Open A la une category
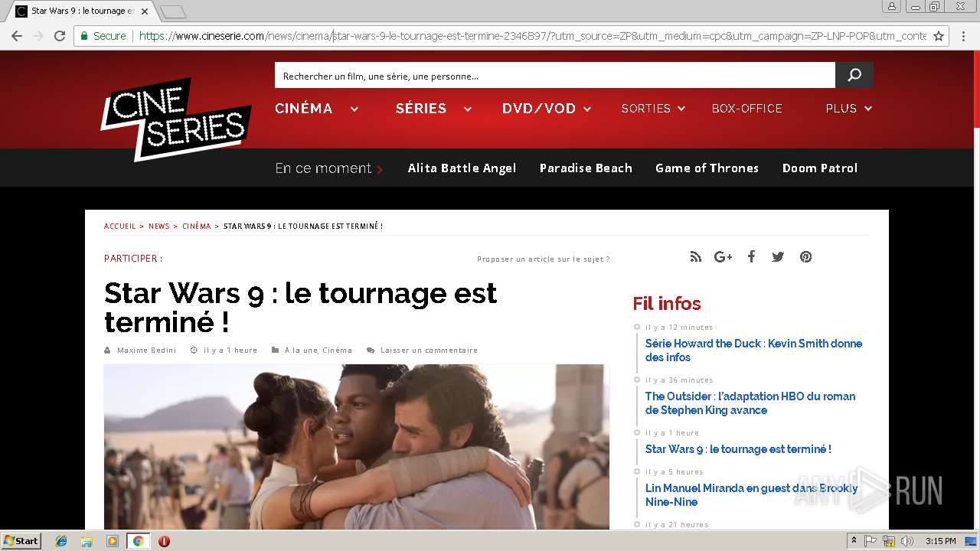 301,350
